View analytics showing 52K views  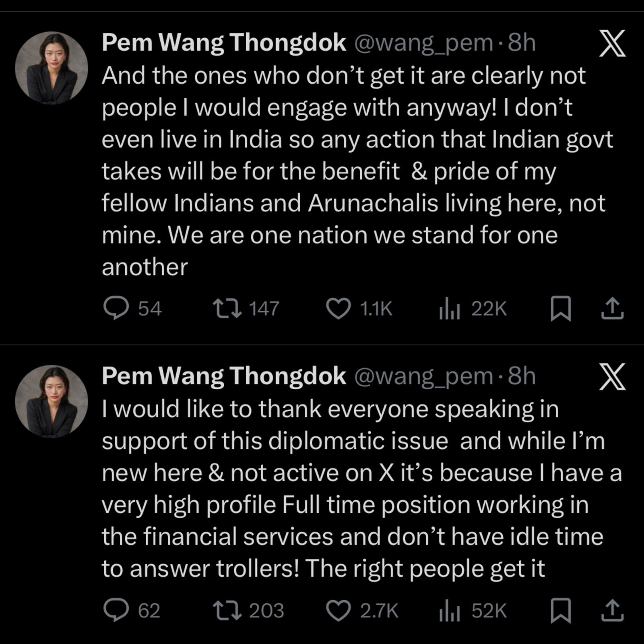coord(450,611)
